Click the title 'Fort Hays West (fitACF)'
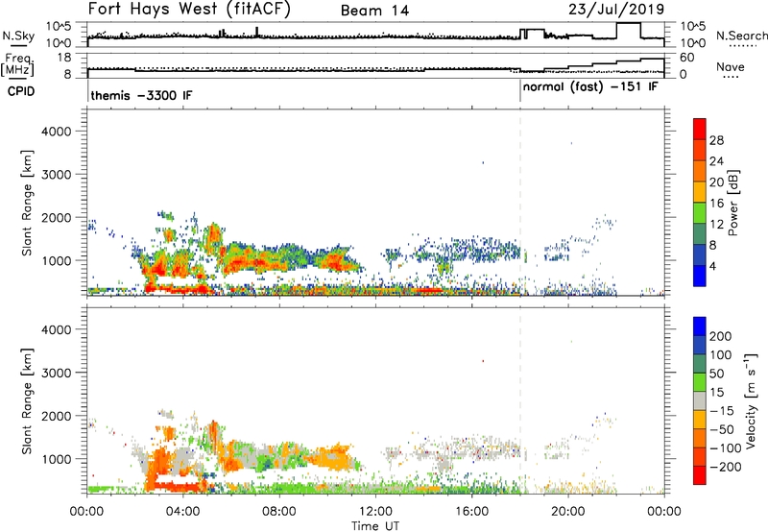Screen dimensions: 768x532 (x=189, y=10)
